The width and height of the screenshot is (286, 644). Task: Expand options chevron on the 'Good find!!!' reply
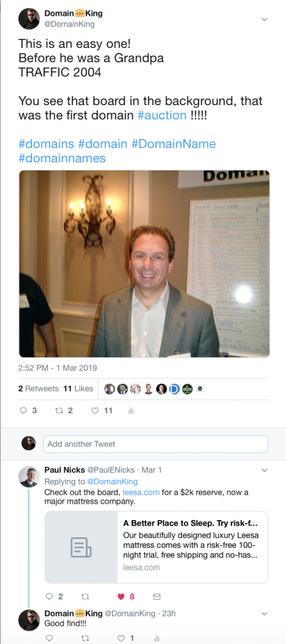point(265,614)
